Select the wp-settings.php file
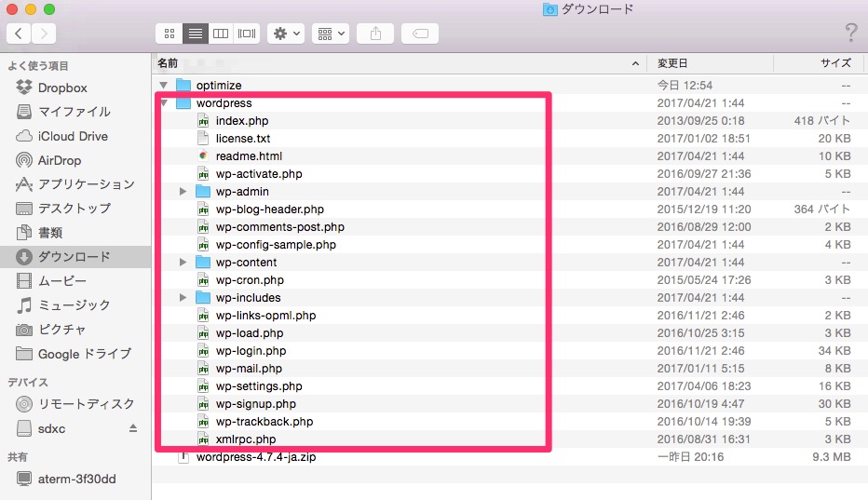 click(x=259, y=386)
